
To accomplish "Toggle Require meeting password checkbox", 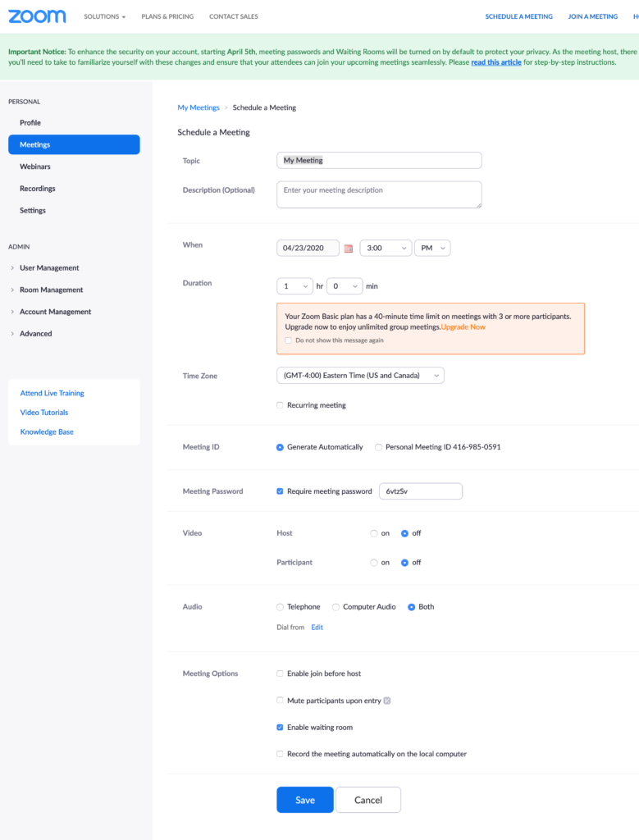I will point(280,491).
